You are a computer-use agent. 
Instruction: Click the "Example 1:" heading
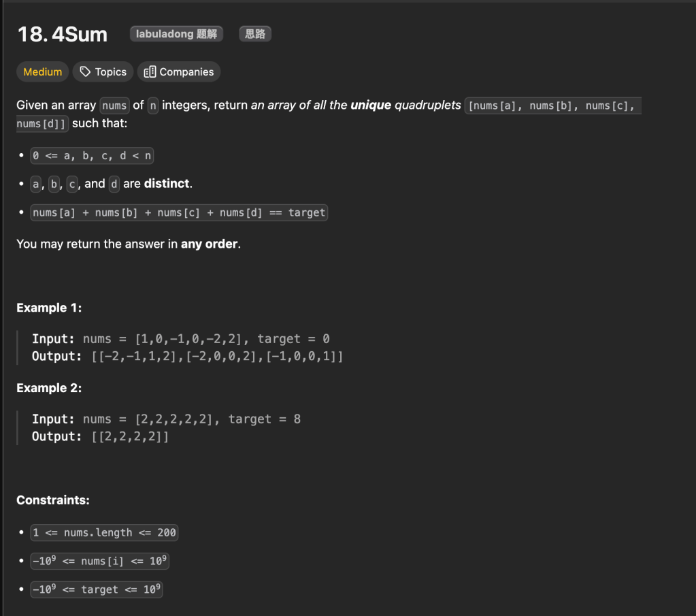49,308
